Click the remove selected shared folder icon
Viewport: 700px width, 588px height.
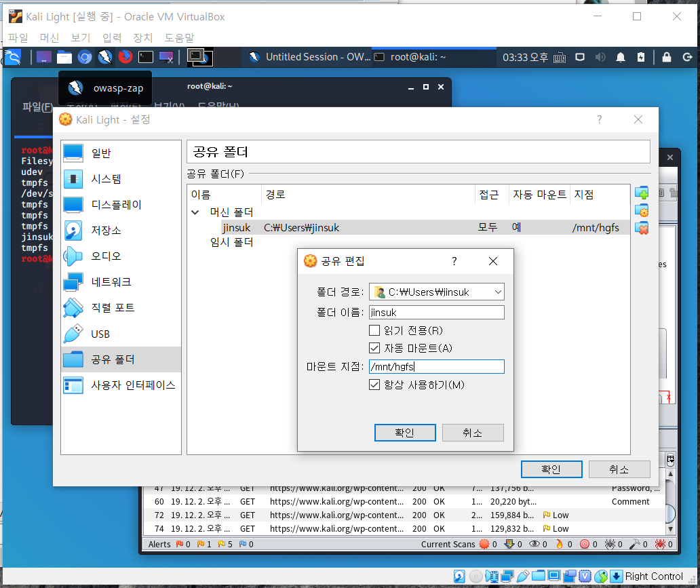pos(642,228)
